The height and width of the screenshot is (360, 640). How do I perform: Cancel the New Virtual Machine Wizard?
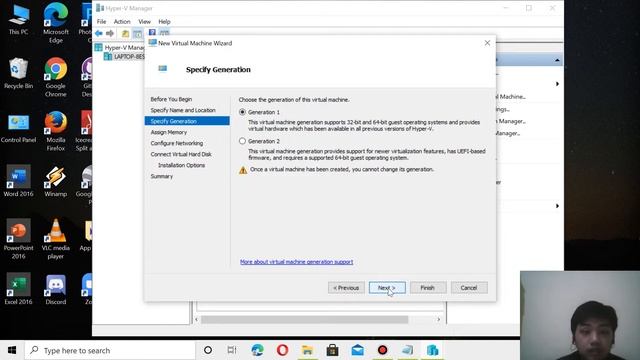tap(469, 288)
